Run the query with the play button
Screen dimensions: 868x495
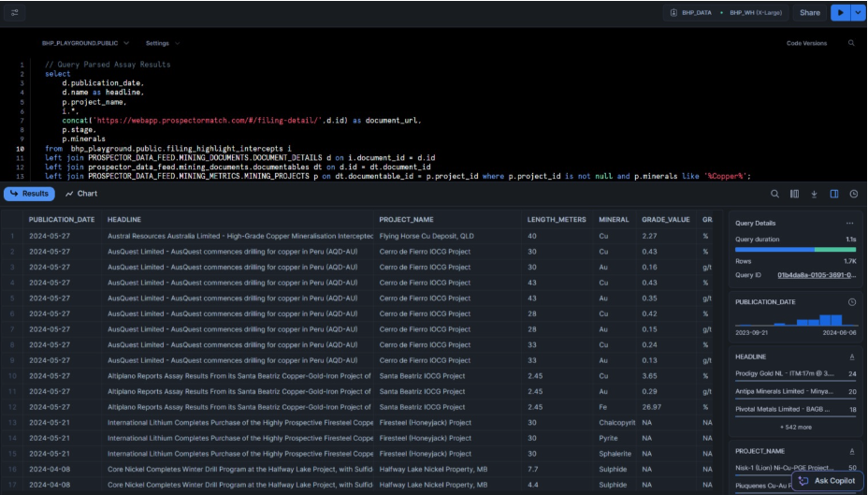tap(840, 12)
